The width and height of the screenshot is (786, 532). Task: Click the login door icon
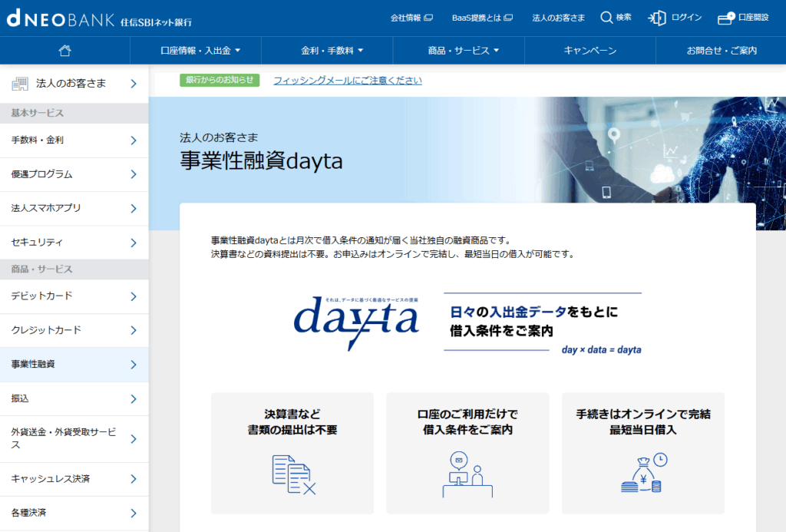tap(657, 18)
